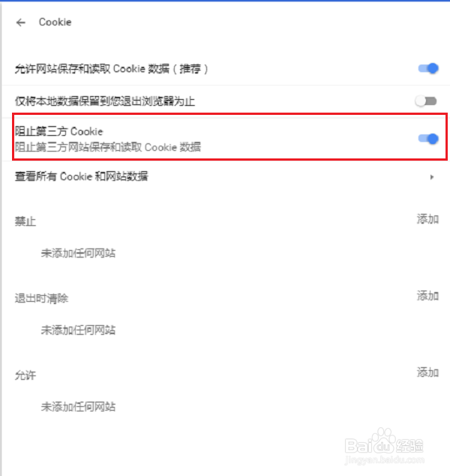Screen dimensions: 450x476
Task: Click 添加 next to 允许 section
Action: (427, 372)
